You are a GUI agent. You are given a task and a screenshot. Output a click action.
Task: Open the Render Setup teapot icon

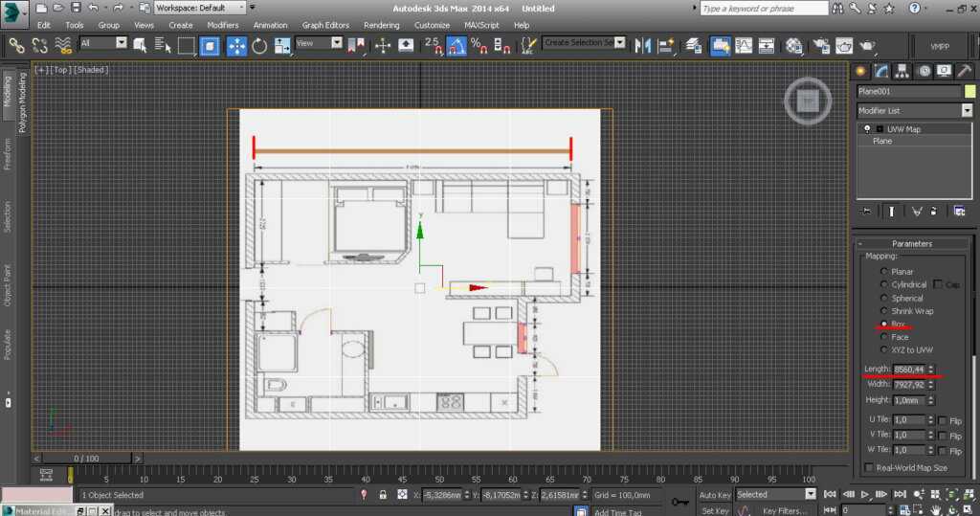click(x=819, y=45)
